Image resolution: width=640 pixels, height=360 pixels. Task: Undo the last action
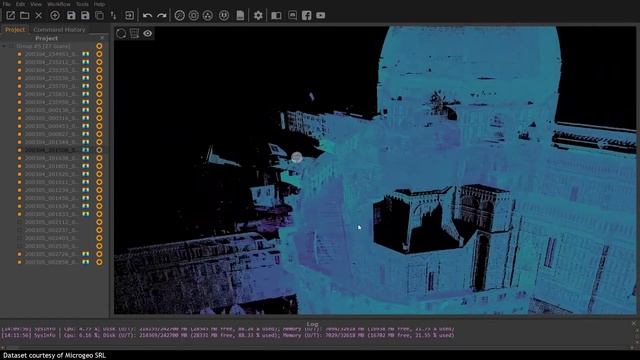coord(147,16)
